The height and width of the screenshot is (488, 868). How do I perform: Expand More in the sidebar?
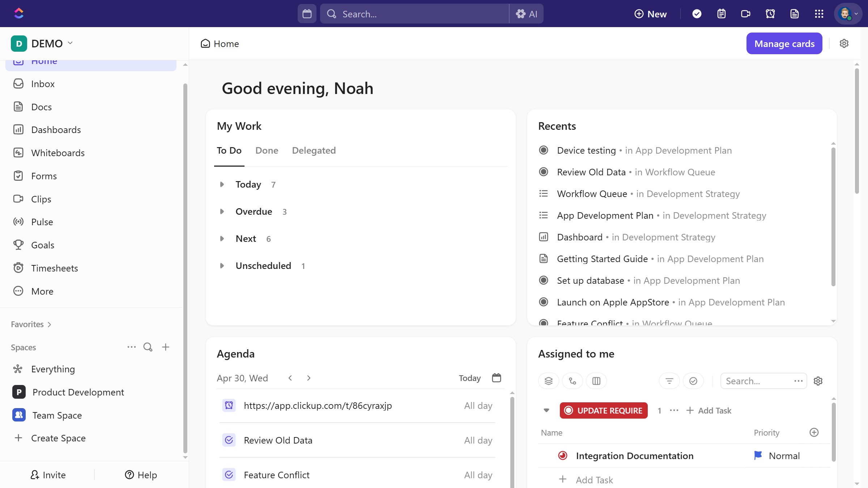click(90, 291)
